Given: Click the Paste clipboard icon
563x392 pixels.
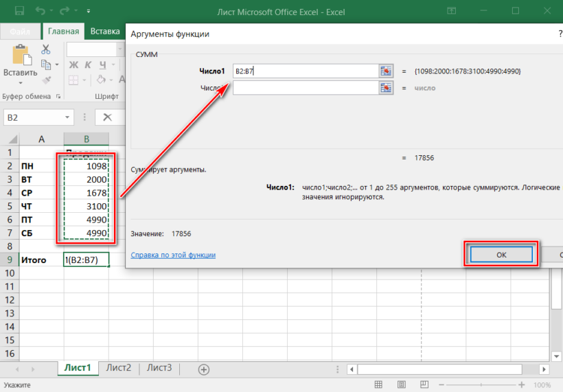Looking at the screenshot, I should coord(20,55).
